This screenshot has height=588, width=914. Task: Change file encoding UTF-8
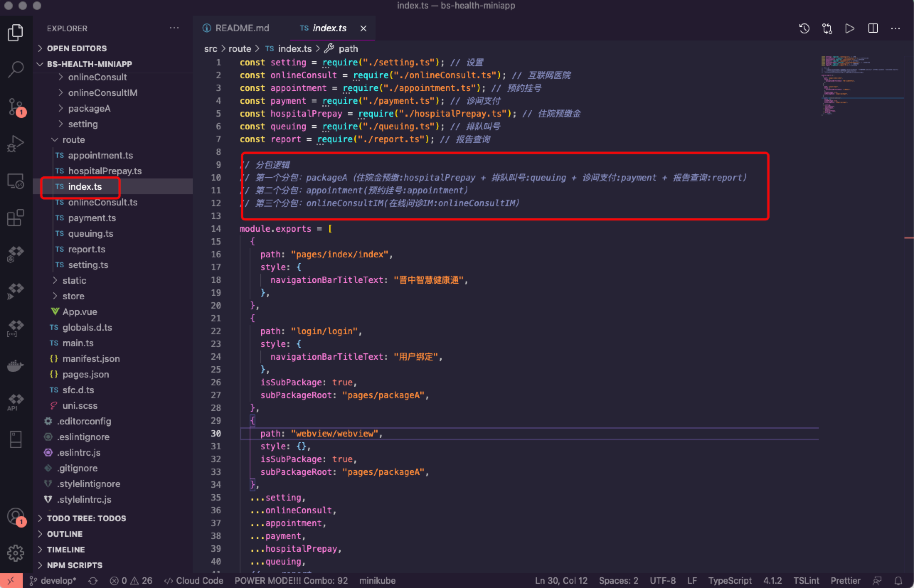click(x=663, y=581)
